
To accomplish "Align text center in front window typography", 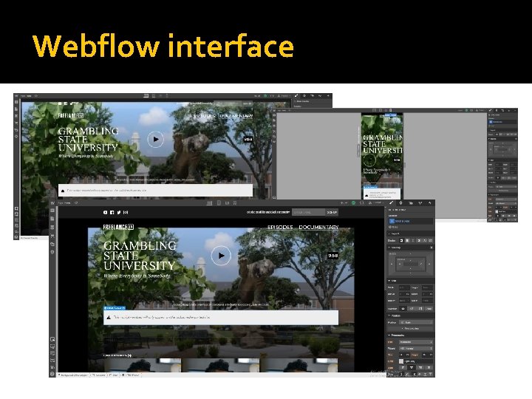I will 412,368.
